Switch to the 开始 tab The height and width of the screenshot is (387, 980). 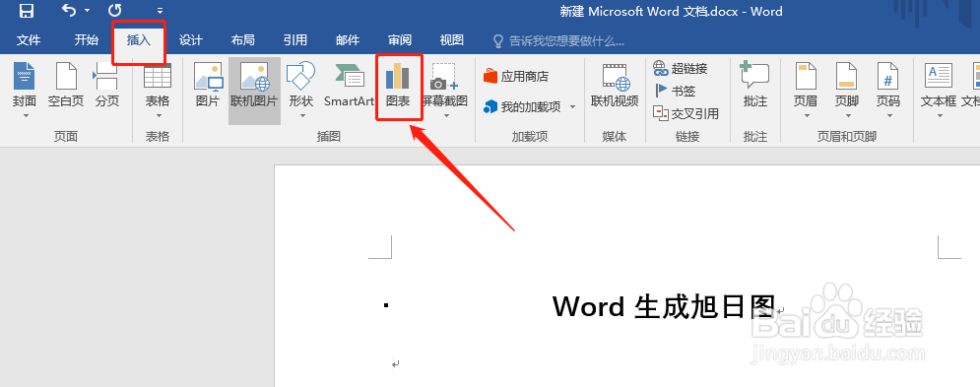tap(87, 40)
